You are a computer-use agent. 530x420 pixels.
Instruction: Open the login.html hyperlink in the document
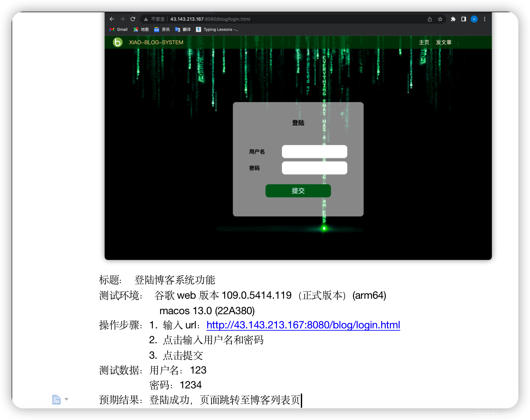click(x=303, y=325)
